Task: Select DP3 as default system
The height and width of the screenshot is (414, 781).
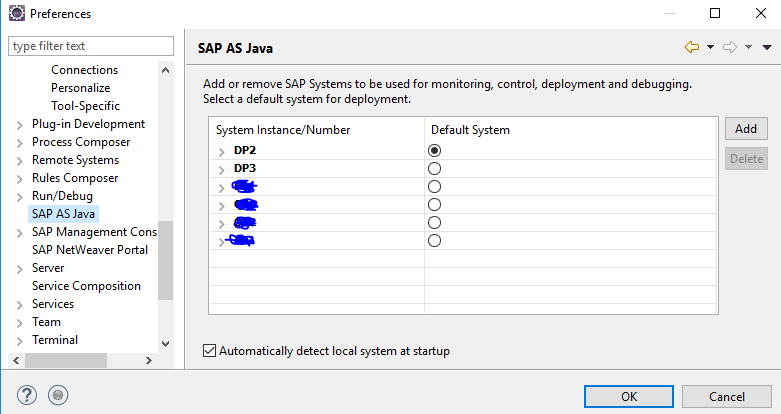Action: coord(434,168)
